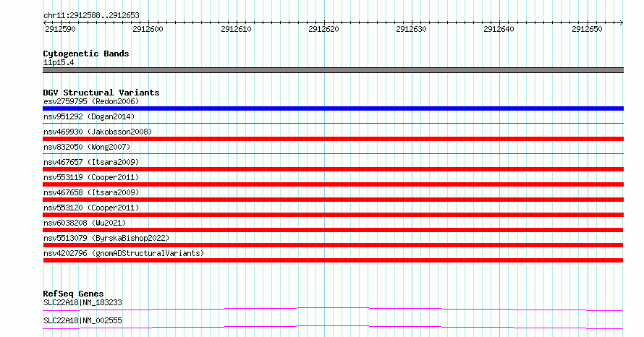Click the red nsv553120 variant bar

coord(333,215)
